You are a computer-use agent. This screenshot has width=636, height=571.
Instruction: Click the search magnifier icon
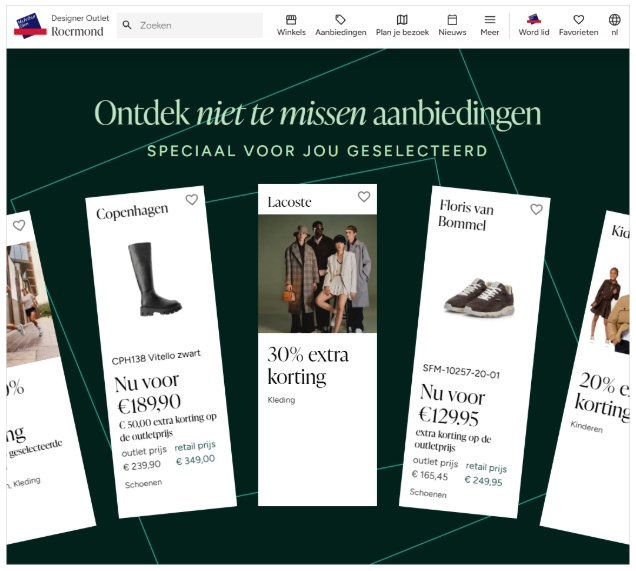(x=127, y=25)
